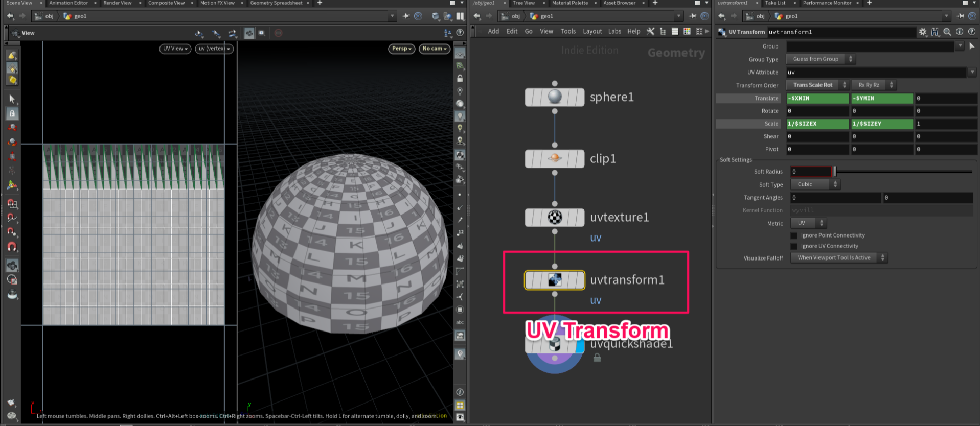Switch to the Animation Editor tab
The width and height of the screenshot is (980, 426).
69,3
